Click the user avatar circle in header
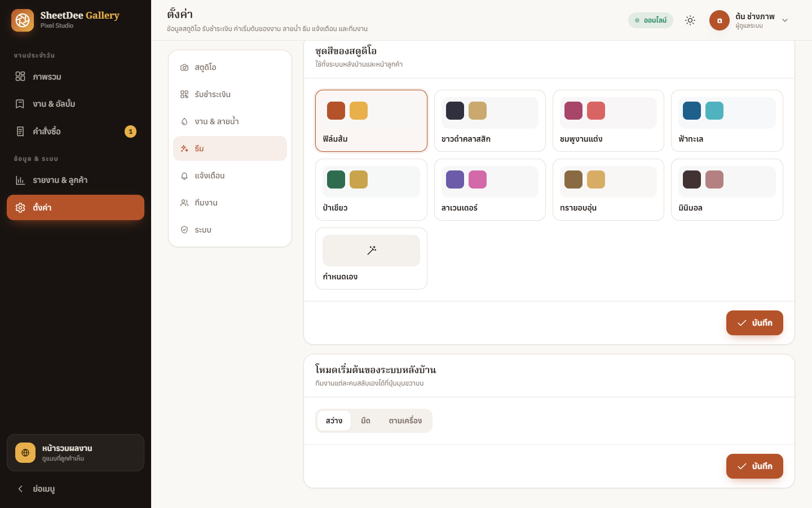The width and height of the screenshot is (812, 508). tap(720, 20)
